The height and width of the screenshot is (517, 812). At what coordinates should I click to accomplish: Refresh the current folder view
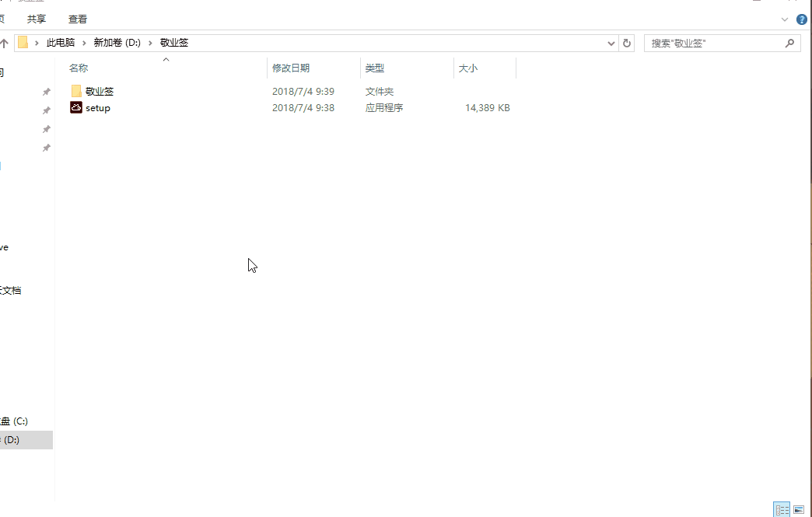tap(627, 44)
